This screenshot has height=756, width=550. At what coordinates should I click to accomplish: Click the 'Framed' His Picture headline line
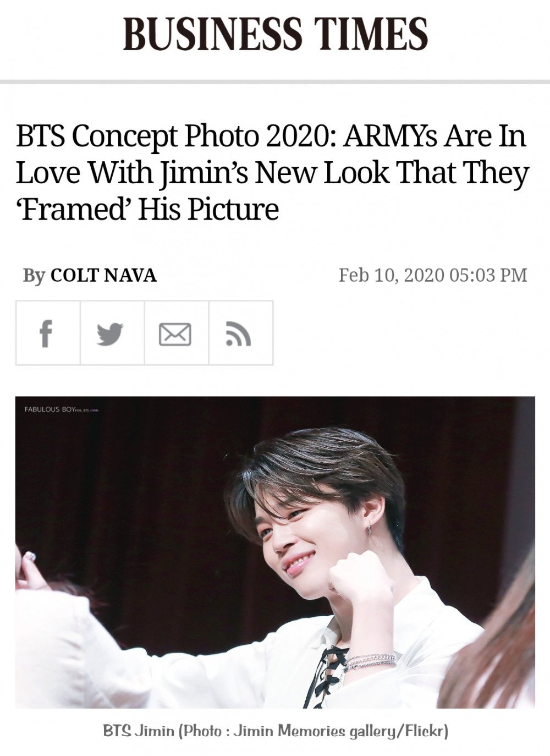tap(147, 209)
